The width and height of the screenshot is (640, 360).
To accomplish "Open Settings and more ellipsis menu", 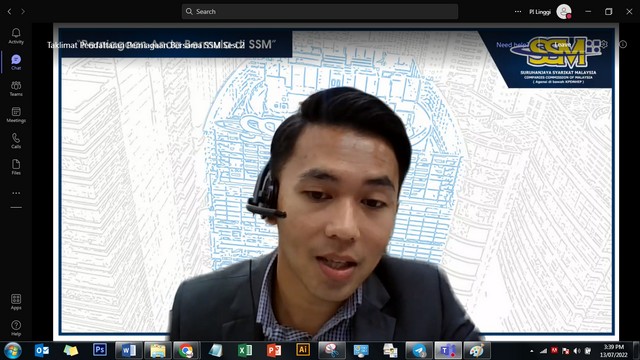I will [518, 11].
